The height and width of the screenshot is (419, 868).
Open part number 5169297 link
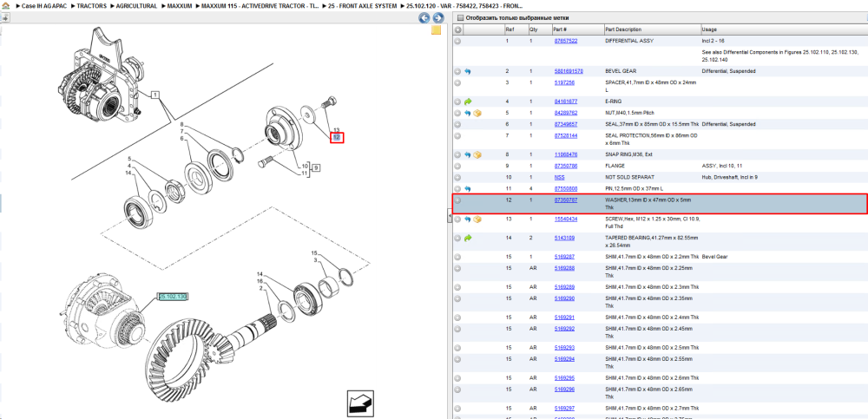click(565, 409)
